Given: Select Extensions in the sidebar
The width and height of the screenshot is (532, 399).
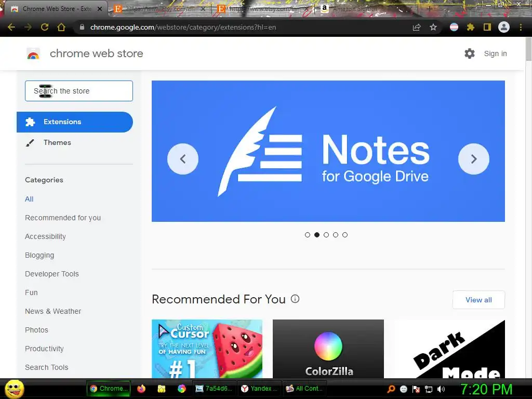Looking at the screenshot, I should (x=75, y=122).
